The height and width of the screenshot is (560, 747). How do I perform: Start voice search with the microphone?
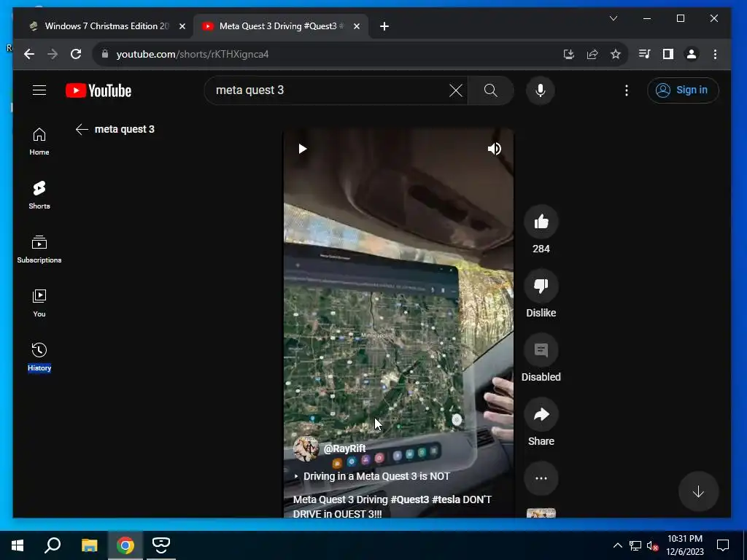coord(541,90)
